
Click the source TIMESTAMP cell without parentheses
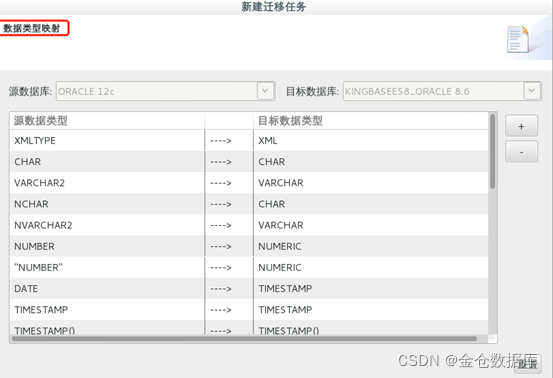pyautogui.click(x=107, y=310)
